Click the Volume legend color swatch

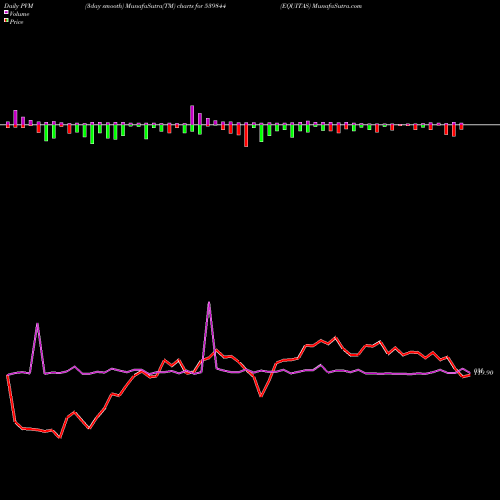point(6,12)
